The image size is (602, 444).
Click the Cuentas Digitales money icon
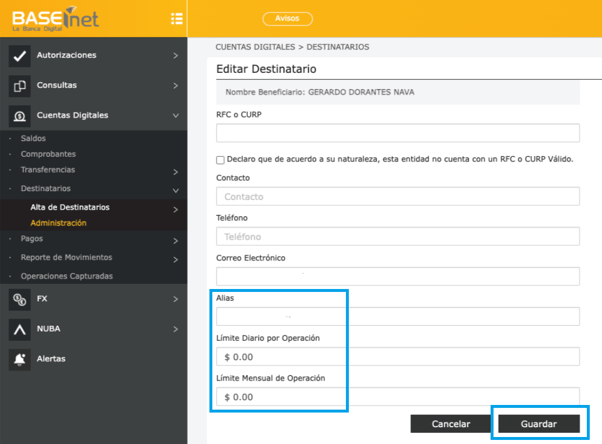click(x=19, y=116)
